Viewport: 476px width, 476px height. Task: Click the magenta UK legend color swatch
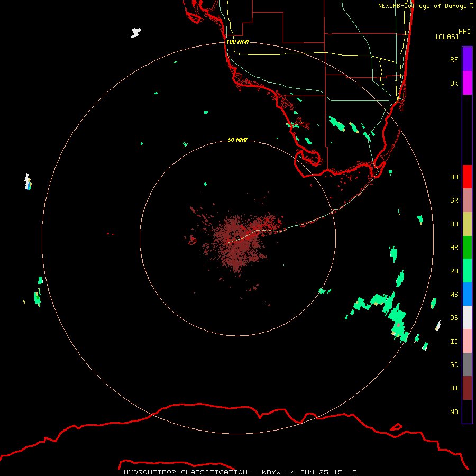[467, 83]
